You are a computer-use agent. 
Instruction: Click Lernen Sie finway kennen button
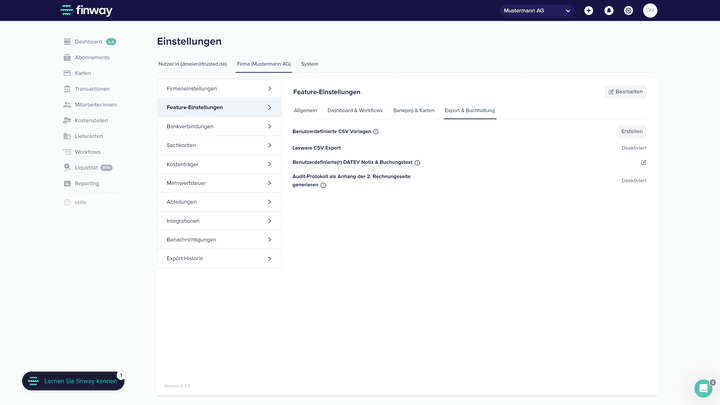point(73,381)
